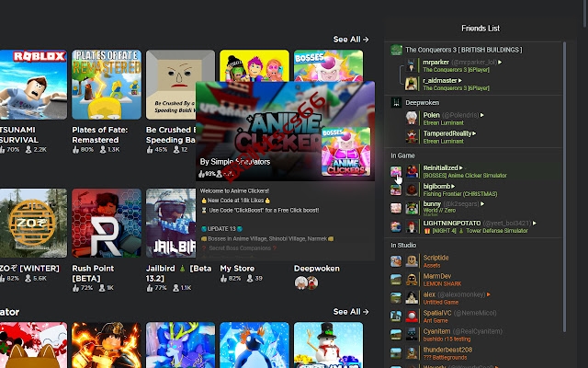
Task: Open SpatialVC's avatar icon
Action: point(412,316)
